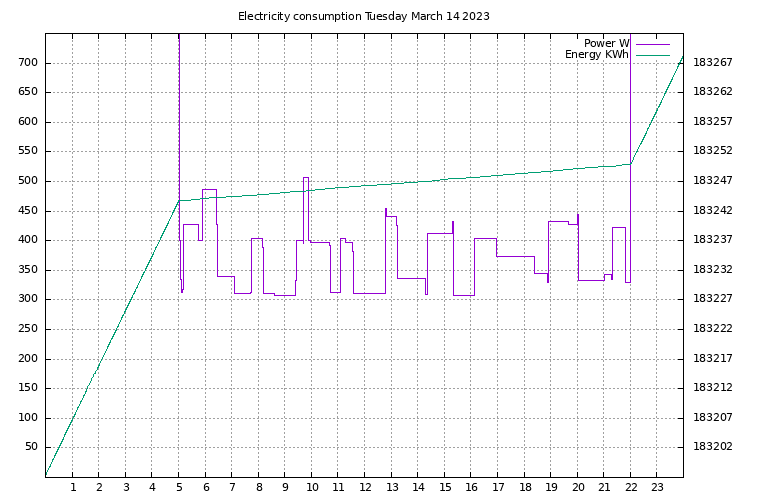Click hour label 19 on the x-axis
This screenshot has width=768, height=500.
click(552, 487)
